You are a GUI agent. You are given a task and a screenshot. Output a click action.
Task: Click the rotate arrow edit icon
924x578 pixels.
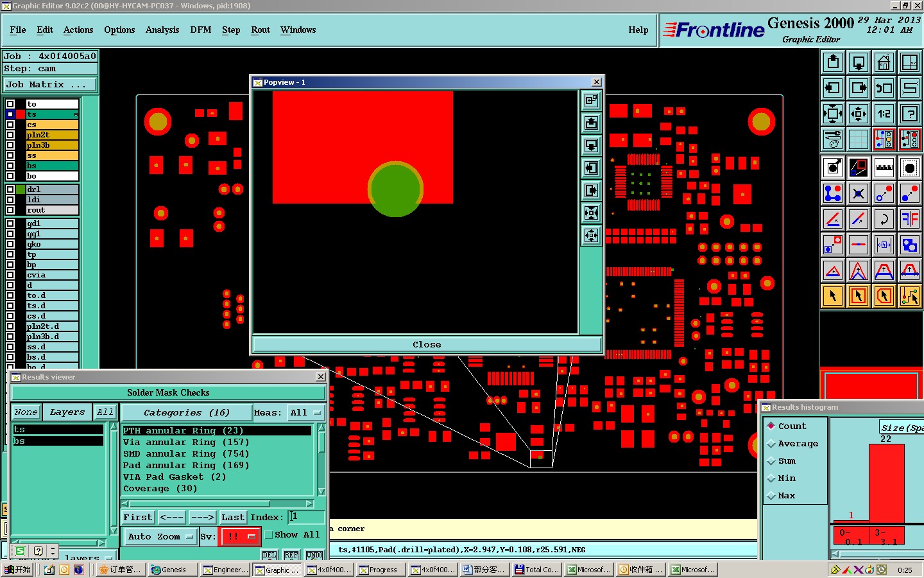(x=884, y=219)
